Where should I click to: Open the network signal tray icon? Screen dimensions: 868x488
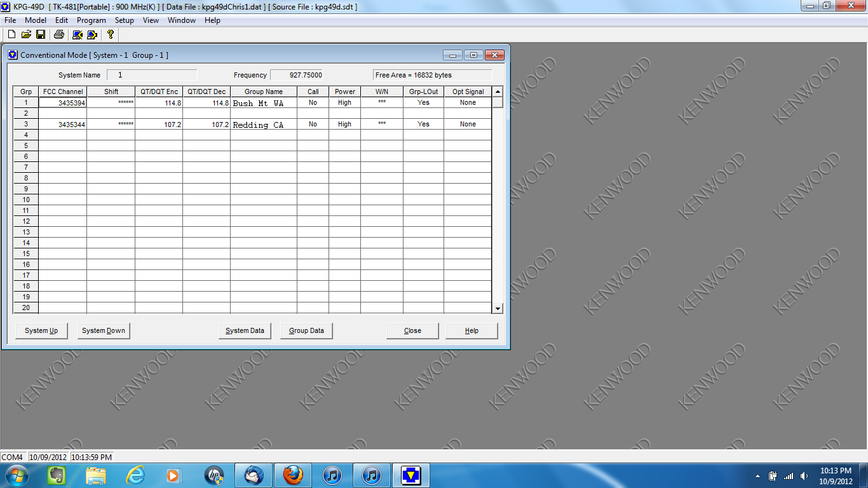tap(789, 476)
